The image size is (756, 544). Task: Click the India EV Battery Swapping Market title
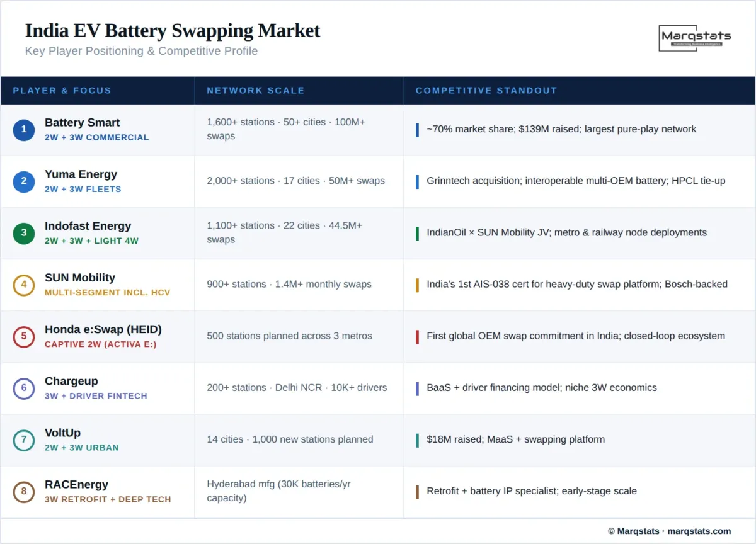pos(173,30)
